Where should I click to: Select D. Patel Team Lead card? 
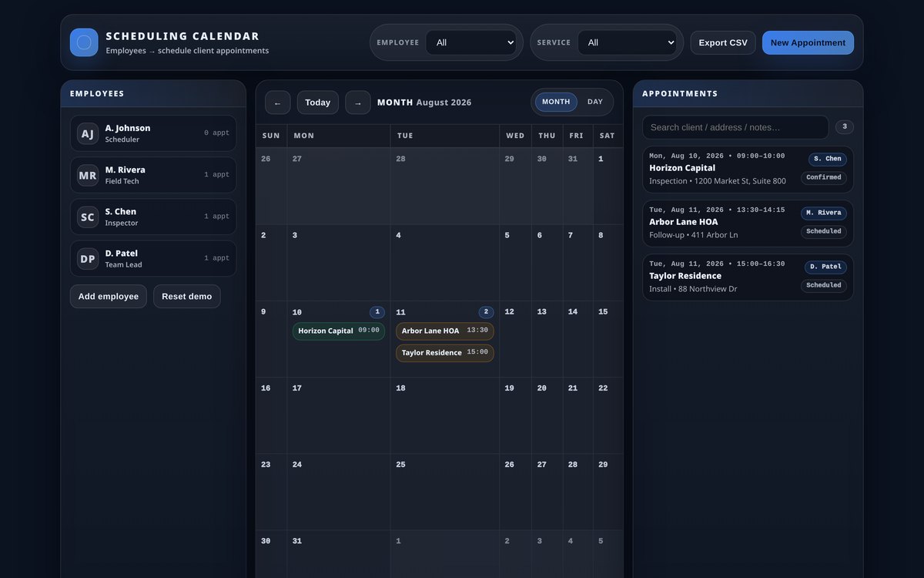tap(153, 258)
